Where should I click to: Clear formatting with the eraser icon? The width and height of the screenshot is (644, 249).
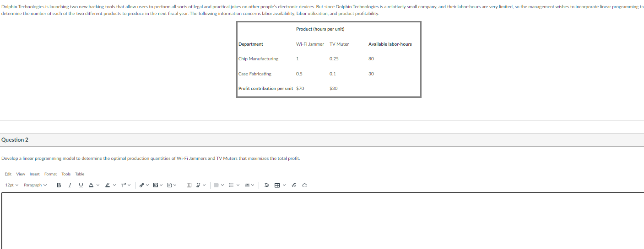coord(267,185)
